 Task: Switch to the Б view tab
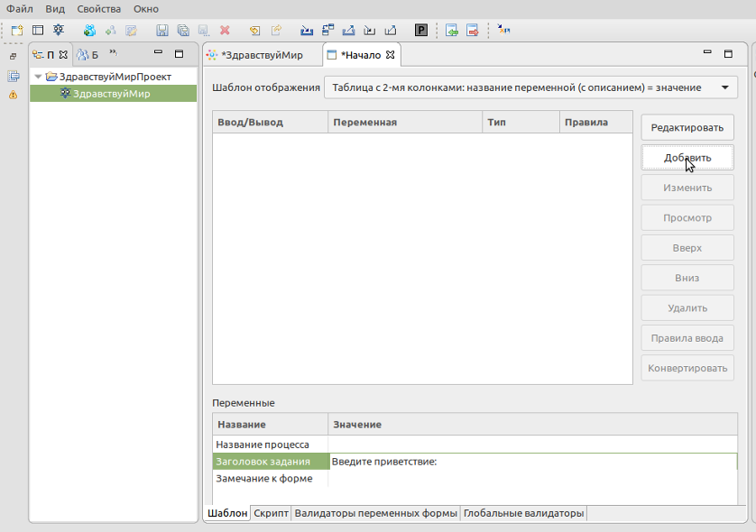(x=88, y=55)
